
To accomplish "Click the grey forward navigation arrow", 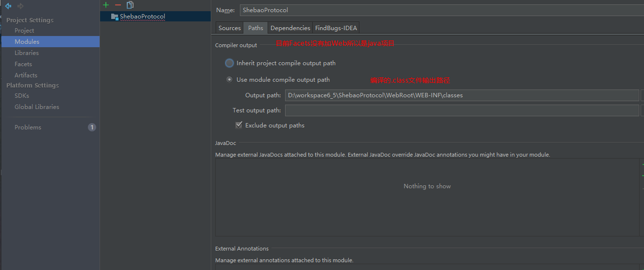I will click(20, 6).
